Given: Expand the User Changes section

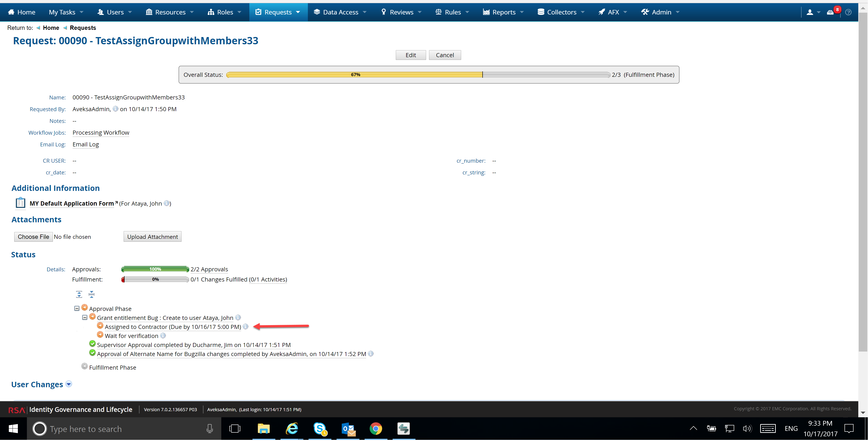Looking at the screenshot, I should point(68,384).
